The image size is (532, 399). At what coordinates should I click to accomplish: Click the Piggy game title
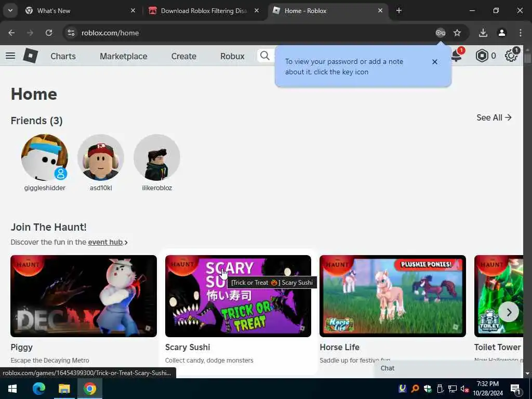pos(22,347)
